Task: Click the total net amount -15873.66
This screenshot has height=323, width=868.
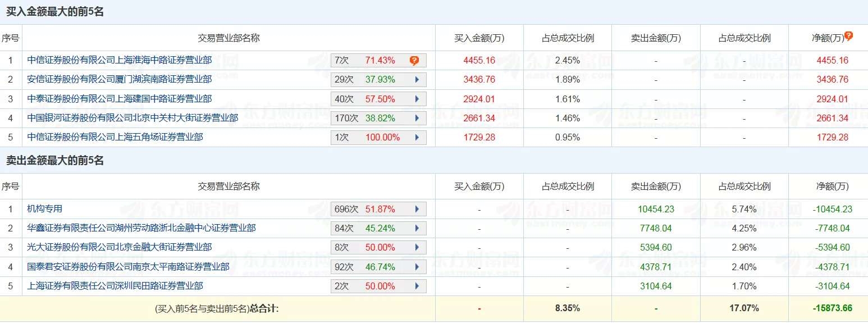Action: [832, 308]
